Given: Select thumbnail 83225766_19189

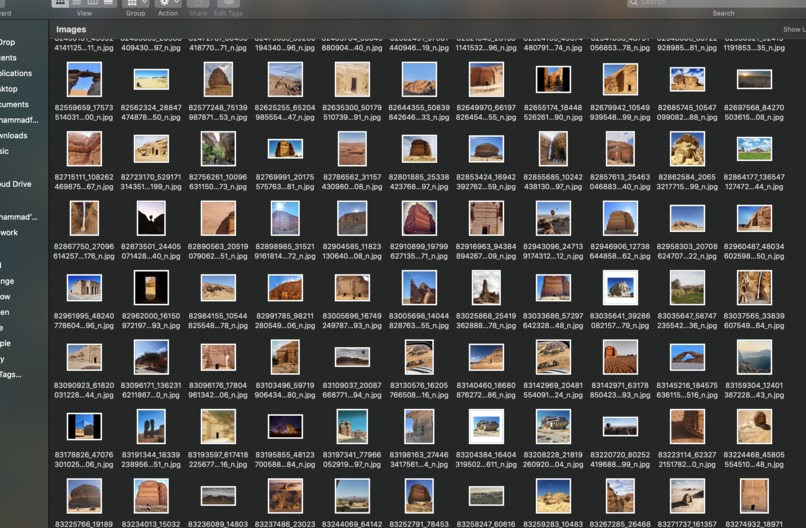Looking at the screenshot, I should pyautogui.click(x=84, y=496).
